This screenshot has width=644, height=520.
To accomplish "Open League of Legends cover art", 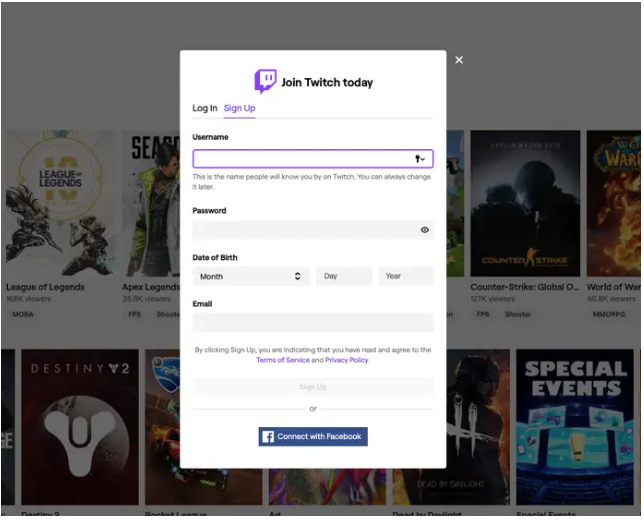I will click(x=61, y=203).
